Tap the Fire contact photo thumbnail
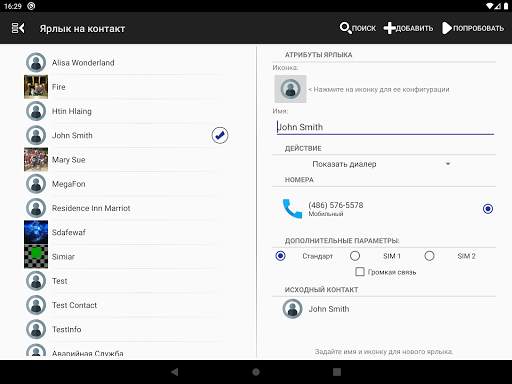The height and width of the screenshot is (384, 512). [36, 87]
